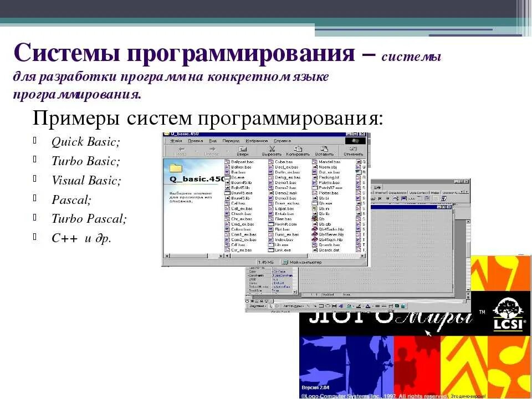This screenshot has width=532, height=399.
Task: Click the file list horizontal scrollbar thumb
Action: tap(269, 255)
